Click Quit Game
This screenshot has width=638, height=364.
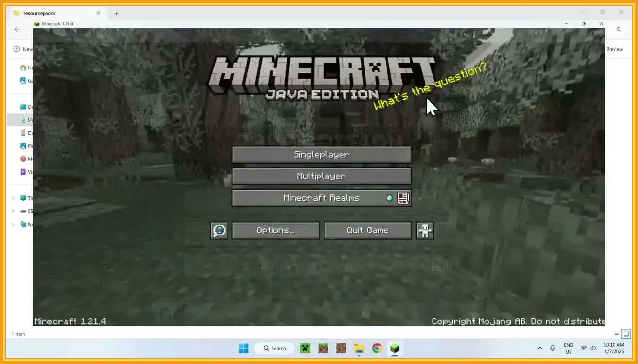point(368,230)
